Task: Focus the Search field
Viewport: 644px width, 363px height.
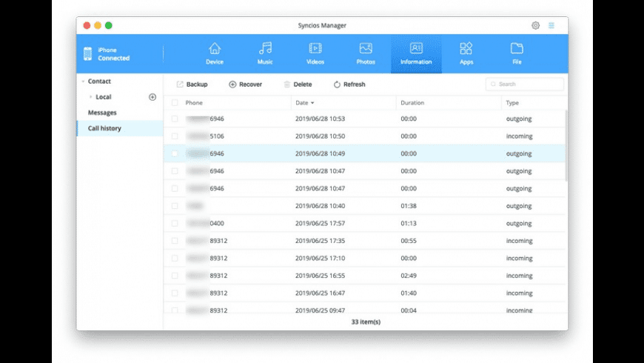Action: (525, 84)
